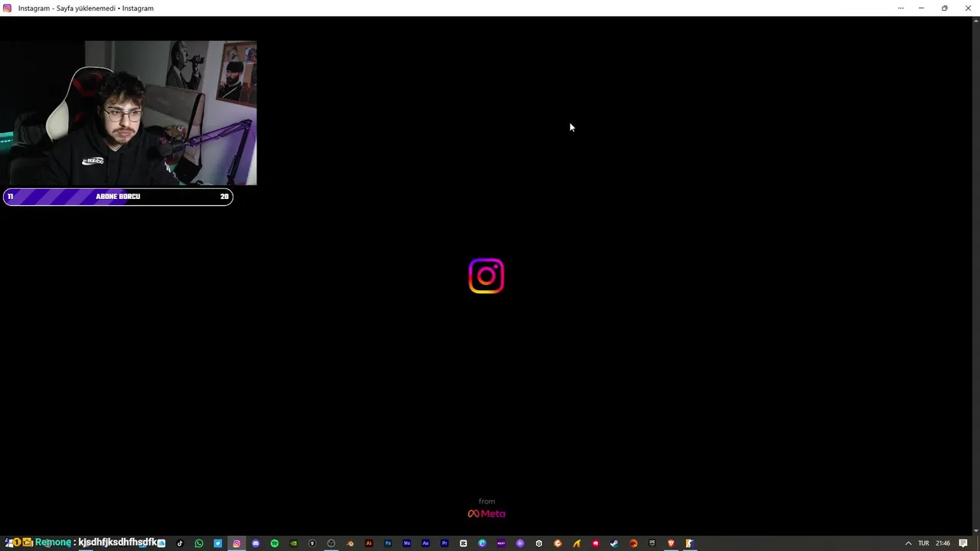Open the clock showing 21:46
Viewport: 980px width, 551px height.
(x=943, y=543)
